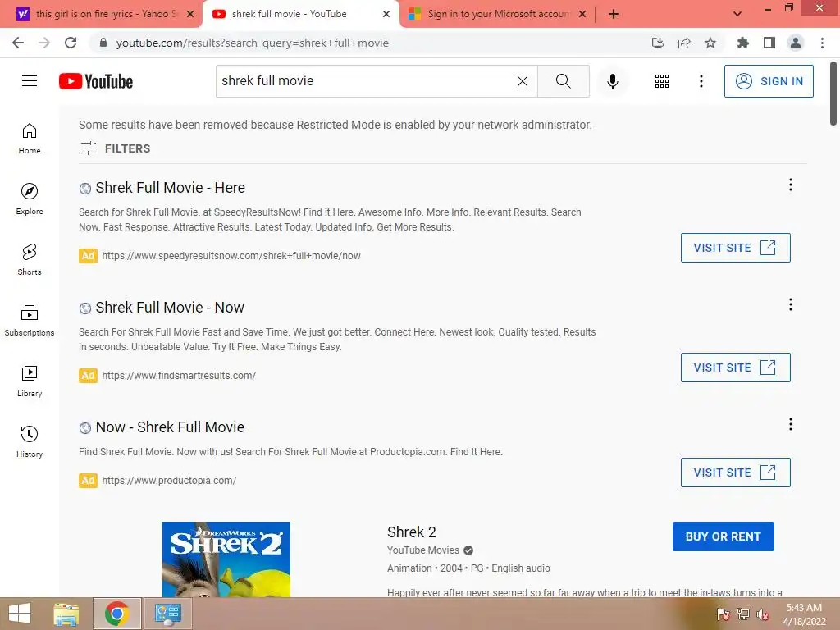Close the Yahoo search tab

(x=190, y=14)
